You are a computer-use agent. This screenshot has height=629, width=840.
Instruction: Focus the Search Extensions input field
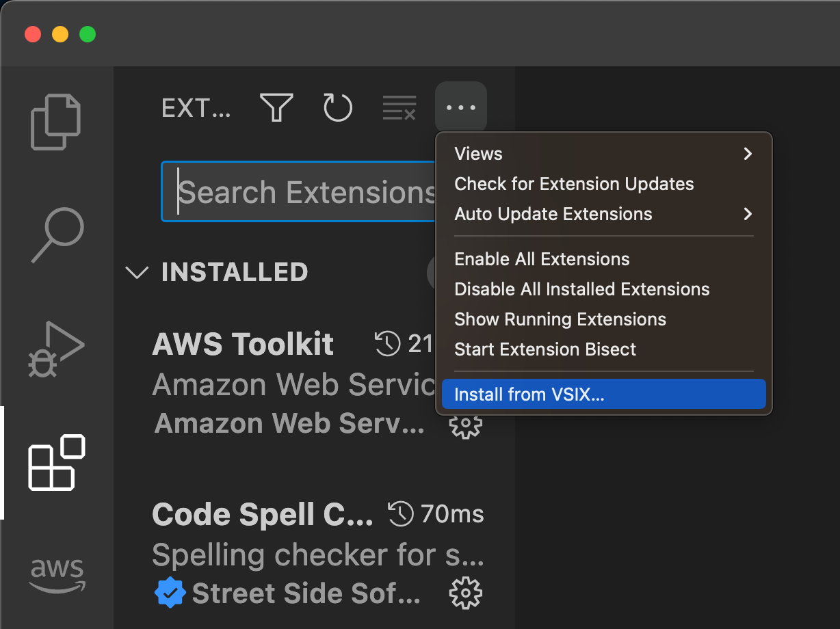(299, 192)
